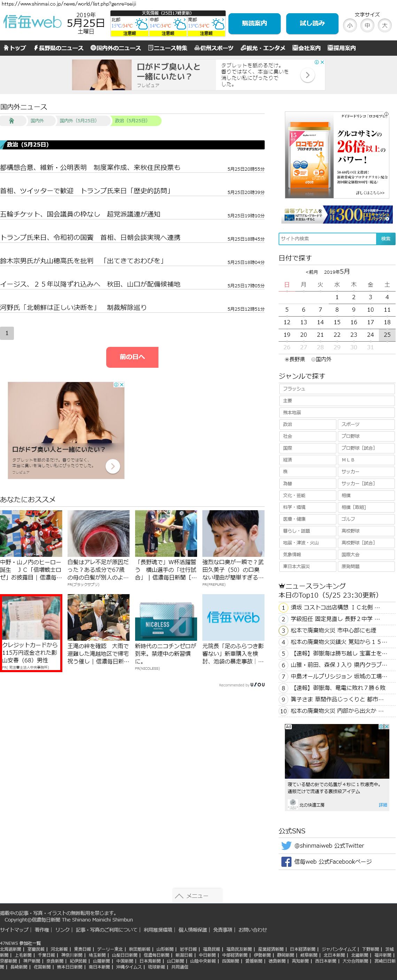Set font size to 大
This screenshot has height=980, width=397.
(x=384, y=25)
